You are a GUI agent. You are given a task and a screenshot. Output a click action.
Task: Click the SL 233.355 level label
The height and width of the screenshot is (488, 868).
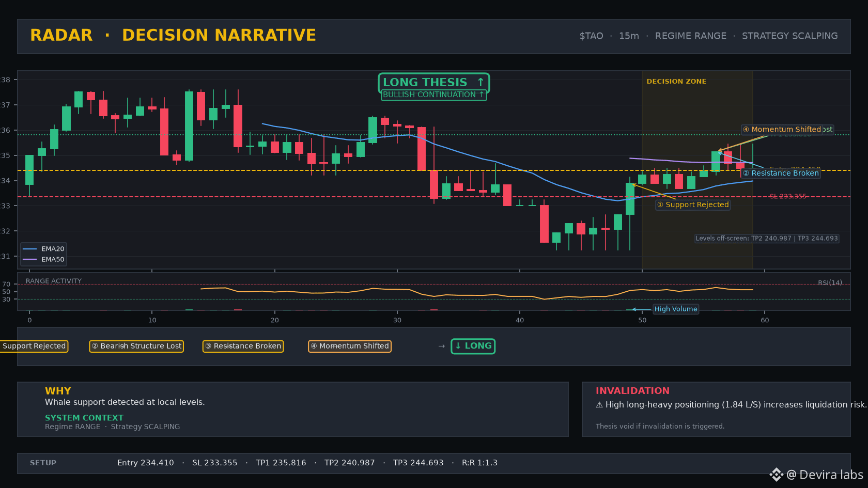click(x=787, y=196)
